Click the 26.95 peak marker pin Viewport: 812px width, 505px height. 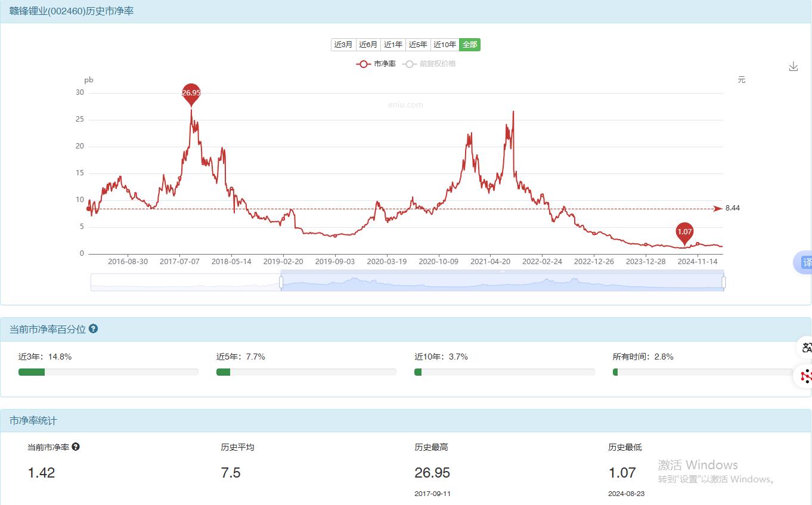pyautogui.click(x=191, y=94)
